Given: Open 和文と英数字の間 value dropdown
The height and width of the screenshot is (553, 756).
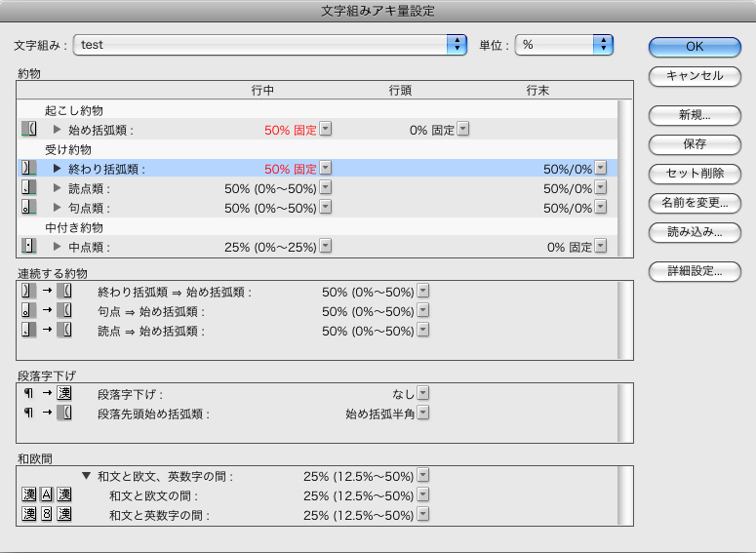Looking at the screenshot, I should [422, 514].
